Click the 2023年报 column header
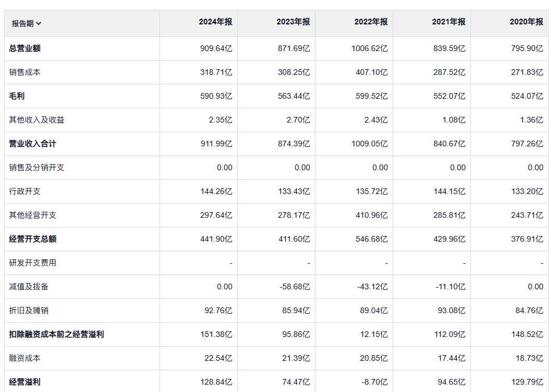Viewport: 551px width, 392px height. click(293, 22)
